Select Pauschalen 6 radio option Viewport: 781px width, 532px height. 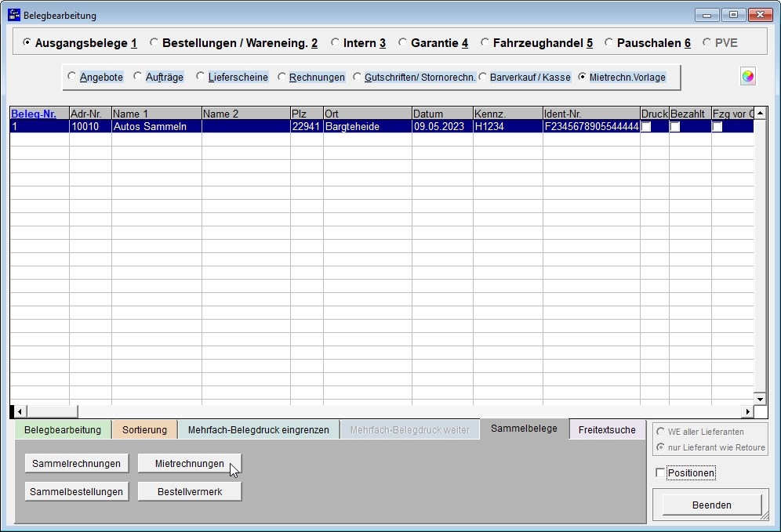coord(648,43)
